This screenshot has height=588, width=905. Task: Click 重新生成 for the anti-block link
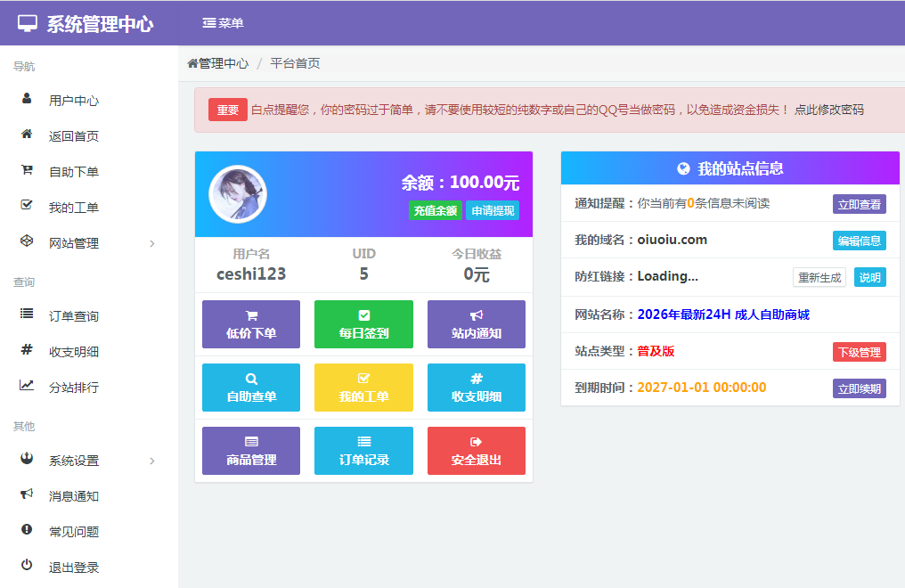click(819, 277)
